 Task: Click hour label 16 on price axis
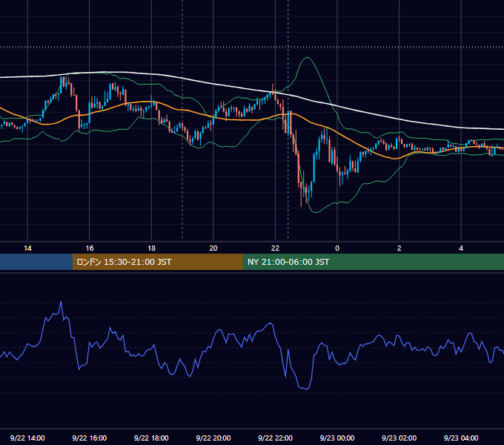tap(90, 248)
